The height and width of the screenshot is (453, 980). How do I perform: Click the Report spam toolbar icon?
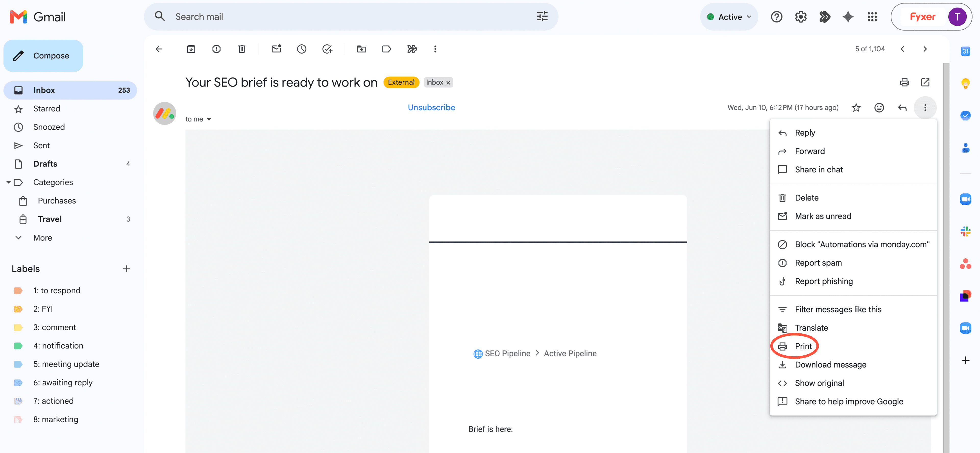(x=216, y=49)
